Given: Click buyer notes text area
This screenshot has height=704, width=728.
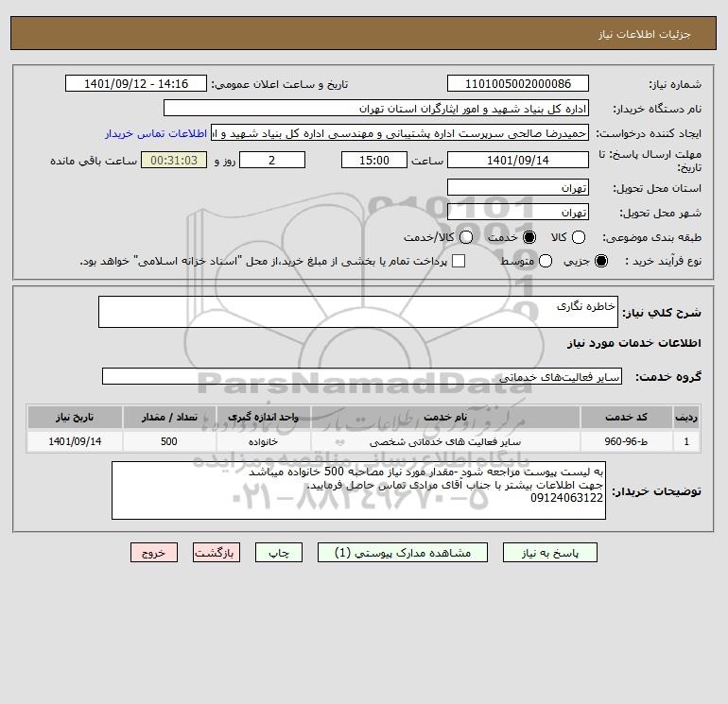Looking at the screenshot, I should (358, 490).
